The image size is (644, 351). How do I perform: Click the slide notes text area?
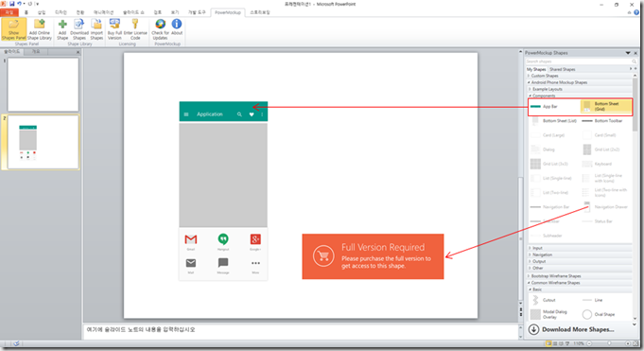tap(301, 331)
